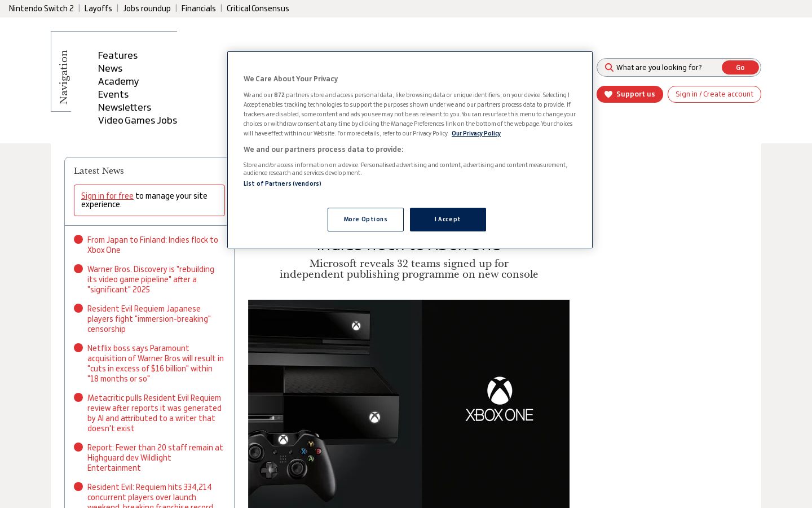Viewport: 812px width, 508px height.
Task: Click the 'We Care About Your Privacy' heading
Action: [x=291, y=79]
